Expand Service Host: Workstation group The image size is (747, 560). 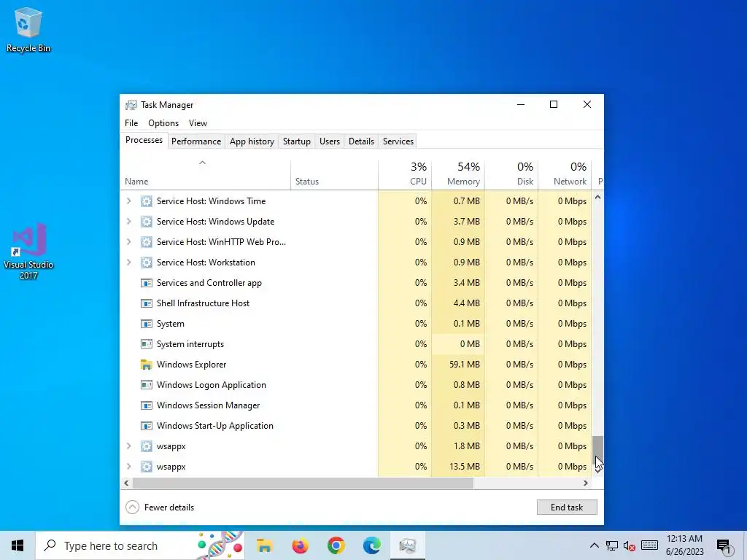128,262
